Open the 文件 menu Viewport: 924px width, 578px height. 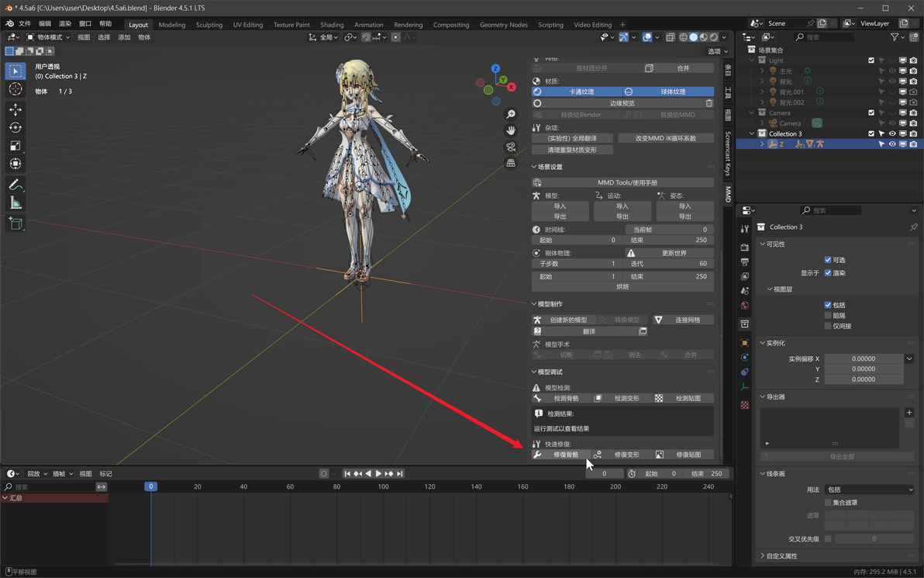[25, 23]
